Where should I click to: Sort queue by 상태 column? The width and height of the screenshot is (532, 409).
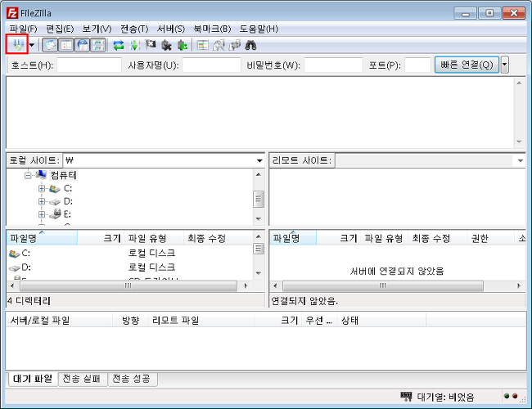point(381,320)
